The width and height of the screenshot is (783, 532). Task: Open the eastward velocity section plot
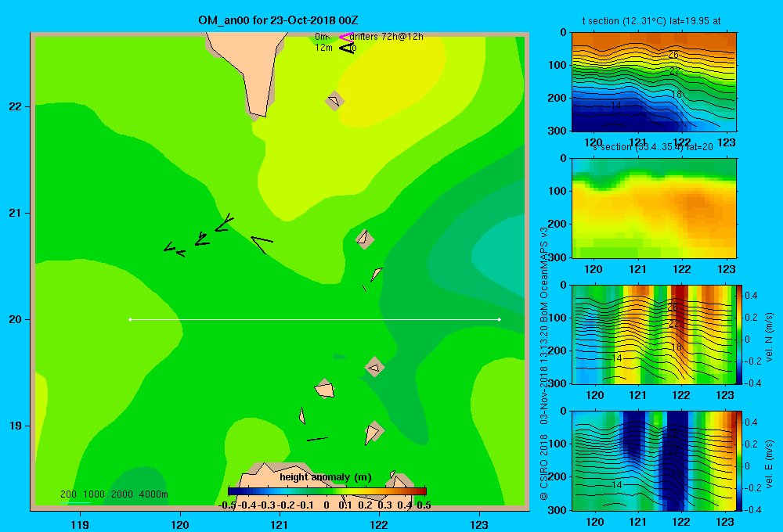(x=654, y=461)
